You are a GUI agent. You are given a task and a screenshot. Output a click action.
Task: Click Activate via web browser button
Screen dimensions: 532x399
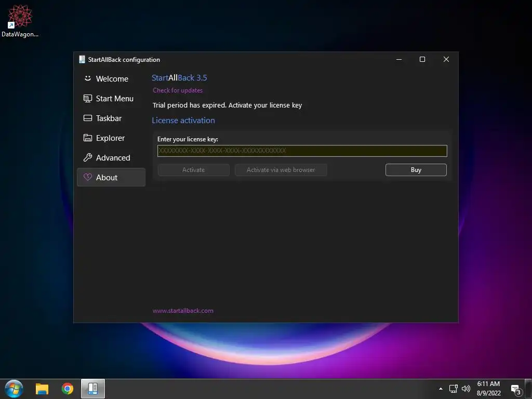(281, 170)
